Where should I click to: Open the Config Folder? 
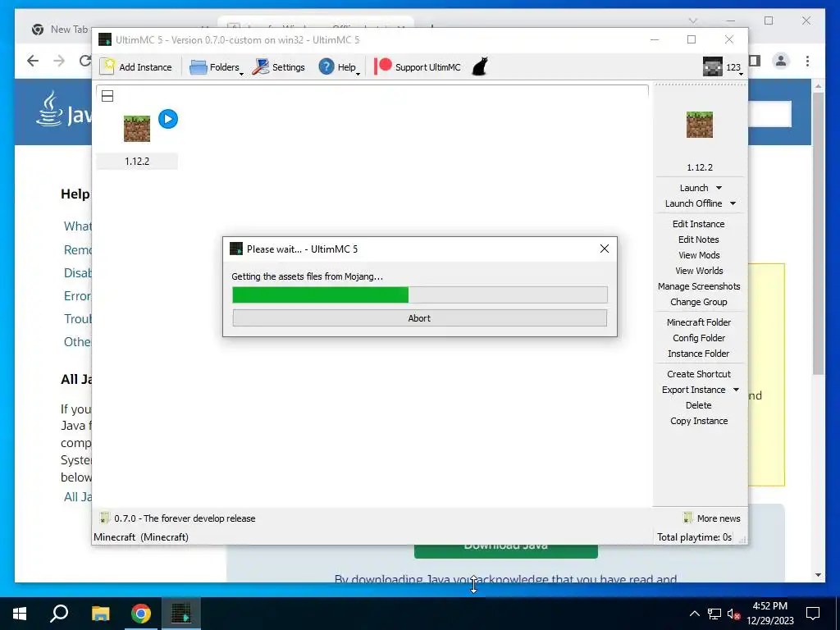[x=699, y=337]
